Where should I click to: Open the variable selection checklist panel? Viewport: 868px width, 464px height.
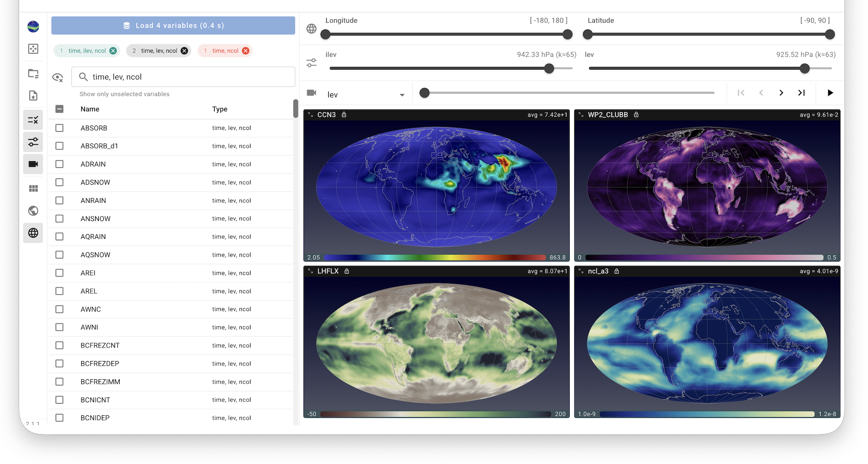pos(33,120)
